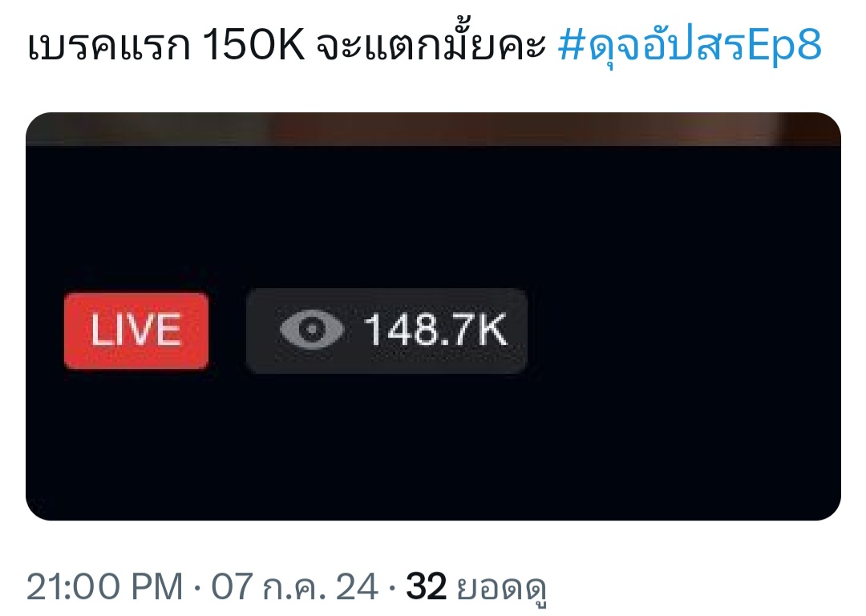This screenshot has width=866, height=616.
Task: Click the 21:00 PM timestamp
Action: click(x=104, y=586)
